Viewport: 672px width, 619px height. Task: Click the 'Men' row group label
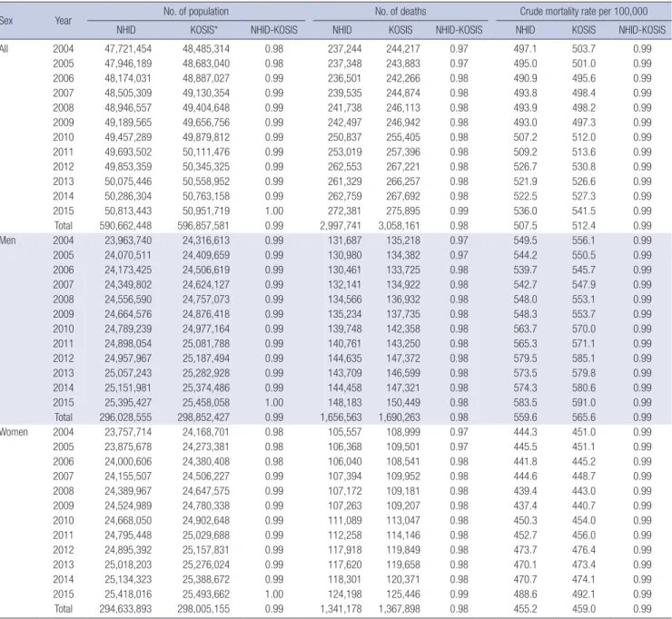point(7,241)
